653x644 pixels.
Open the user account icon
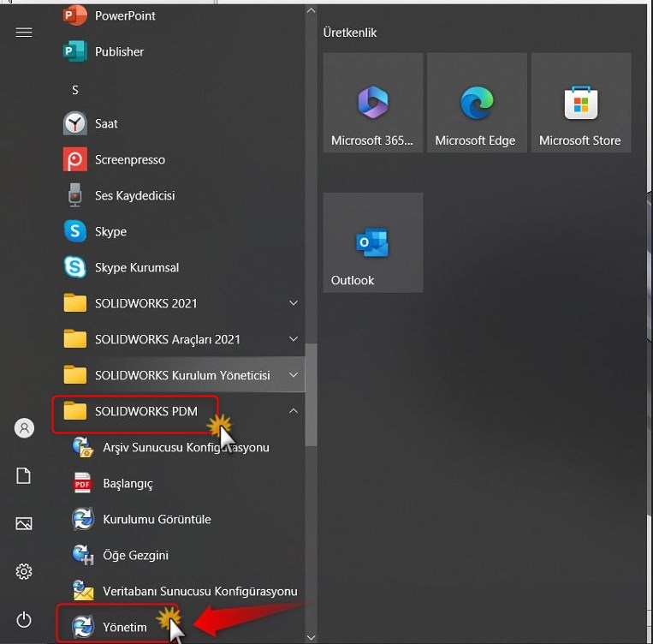(x=24, y=427)
